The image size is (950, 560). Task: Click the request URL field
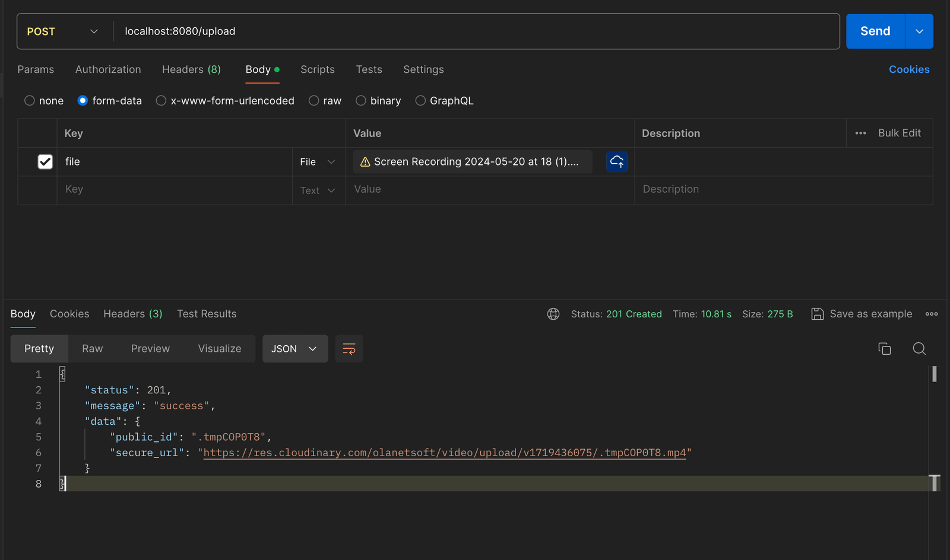pyautogui.click(x=476, y=31)
